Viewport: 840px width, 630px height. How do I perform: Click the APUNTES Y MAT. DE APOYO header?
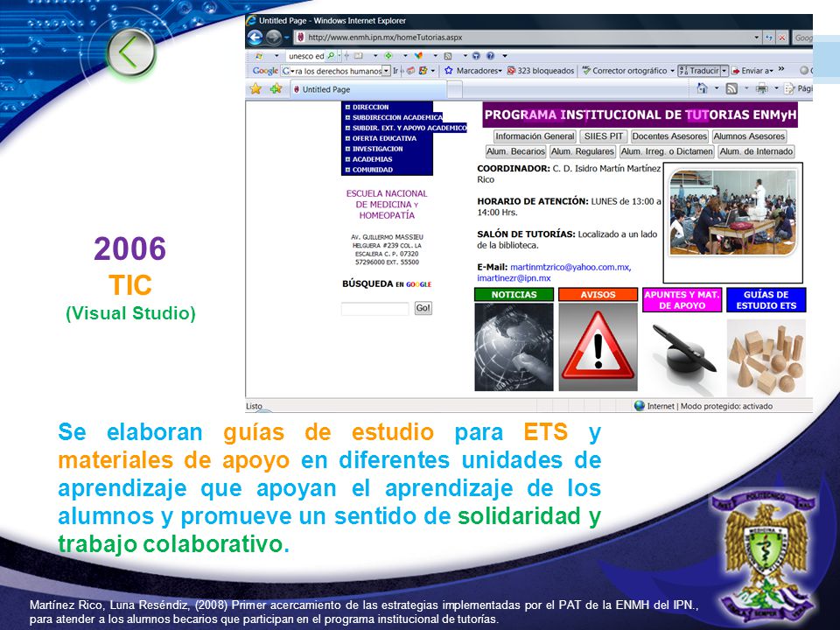pyautogui.click(x=682, y=300)
